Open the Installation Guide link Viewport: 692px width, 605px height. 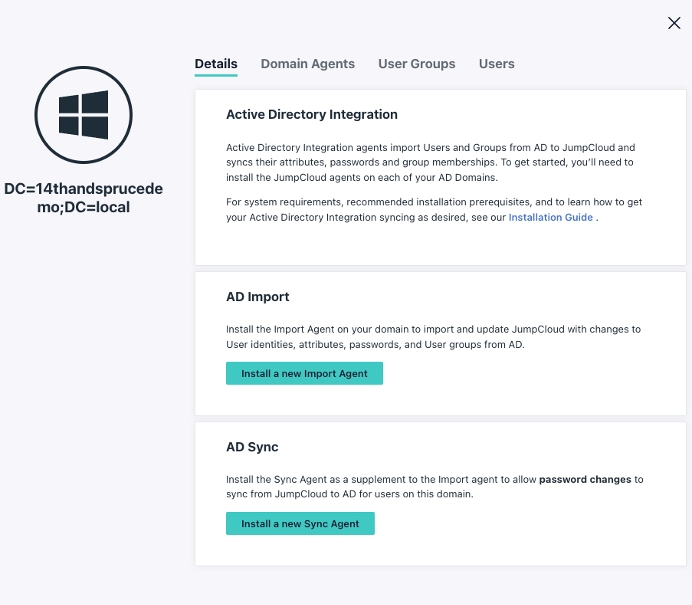coord(551,217)
